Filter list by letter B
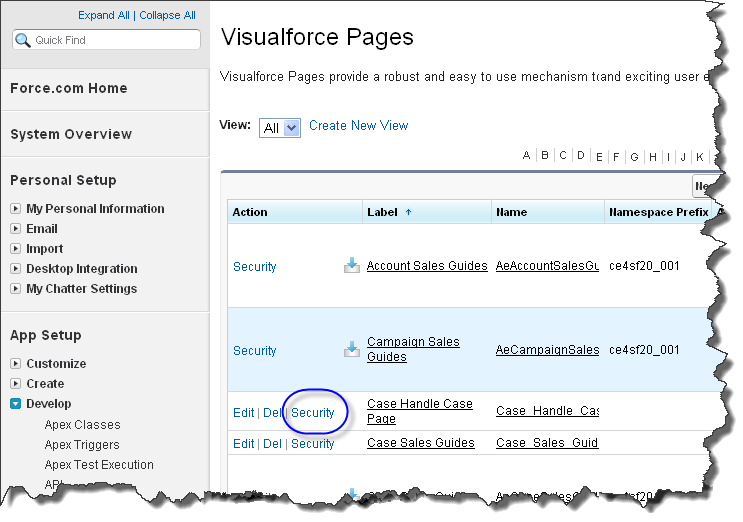 [545, 155]
